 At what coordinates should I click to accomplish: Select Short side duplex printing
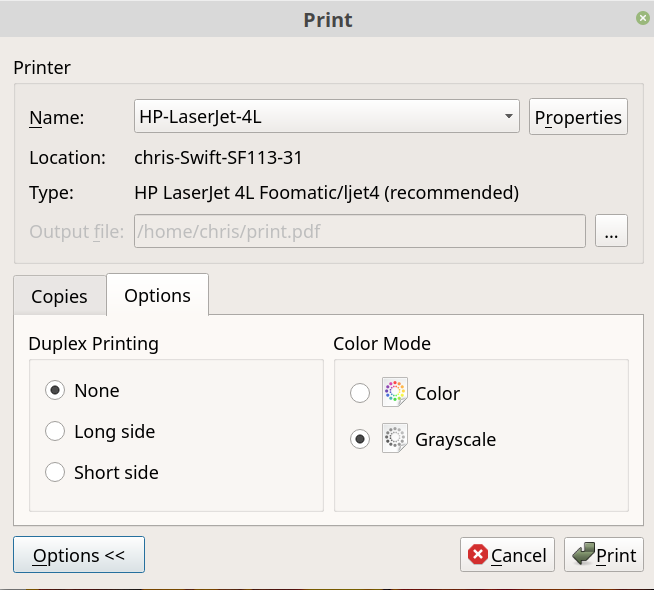coord(56,472)
